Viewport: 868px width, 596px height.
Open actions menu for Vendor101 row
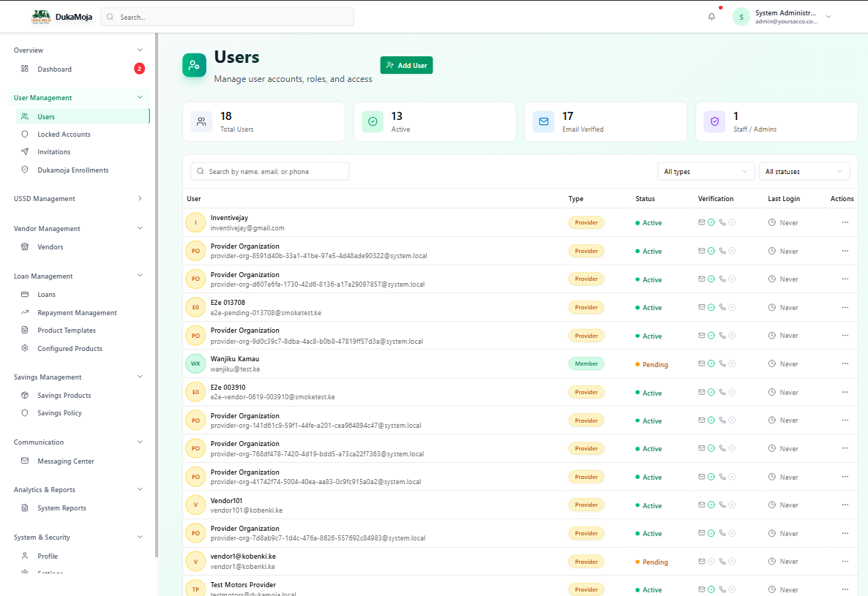click(845, 505)
